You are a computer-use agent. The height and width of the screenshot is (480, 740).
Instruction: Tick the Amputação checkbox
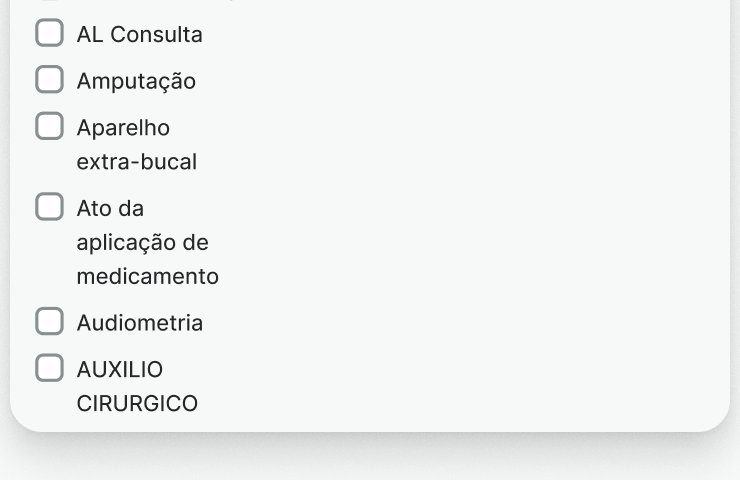point(49,80)
